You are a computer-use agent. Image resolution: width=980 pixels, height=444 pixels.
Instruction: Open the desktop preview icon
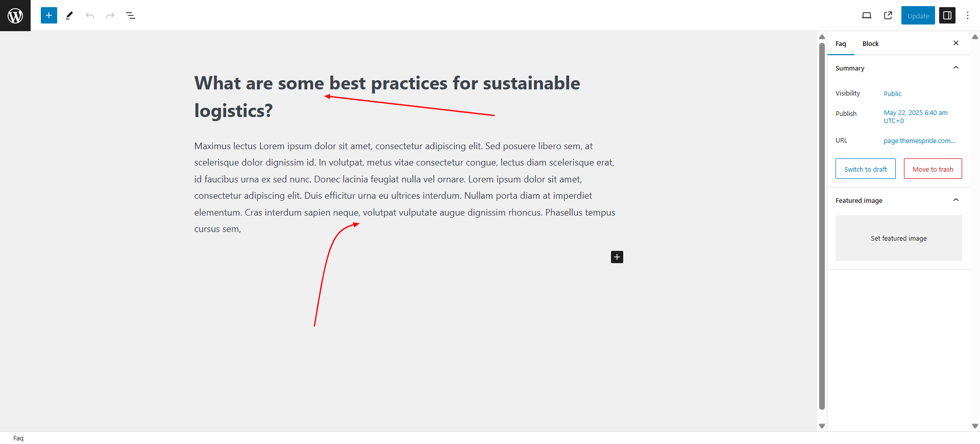[x=867, y=15]
